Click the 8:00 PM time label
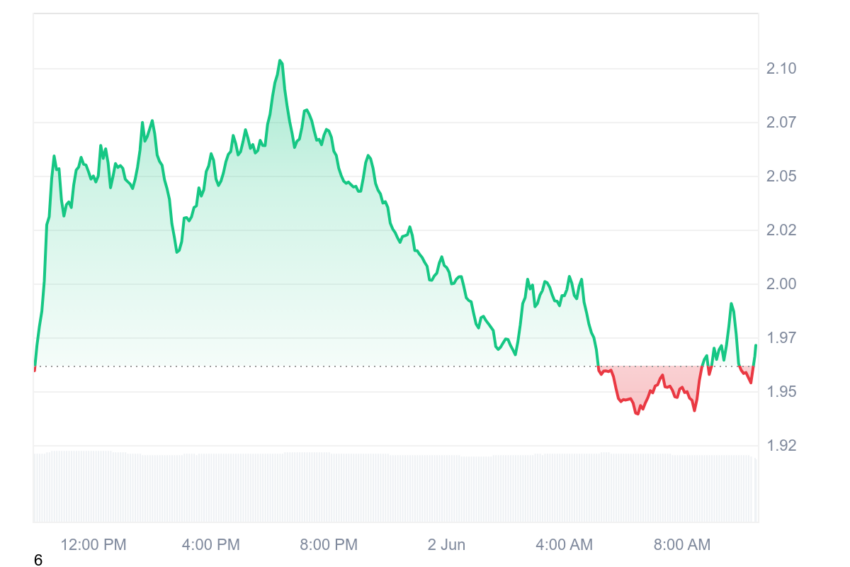The height and width of the screenshot is (567, 850). tap(329, 545)
